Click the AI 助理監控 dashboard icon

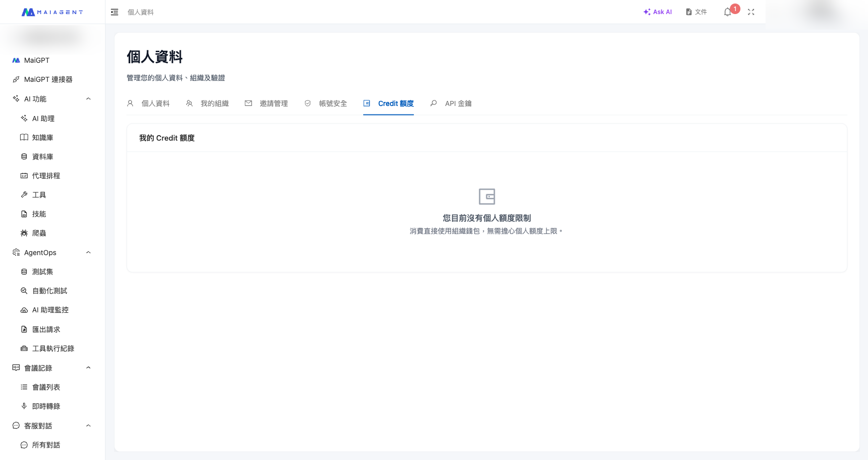[24, 310]
